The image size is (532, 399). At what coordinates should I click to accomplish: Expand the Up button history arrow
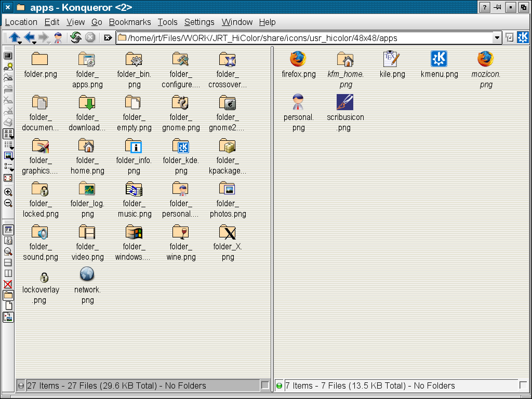pos(20,43)
